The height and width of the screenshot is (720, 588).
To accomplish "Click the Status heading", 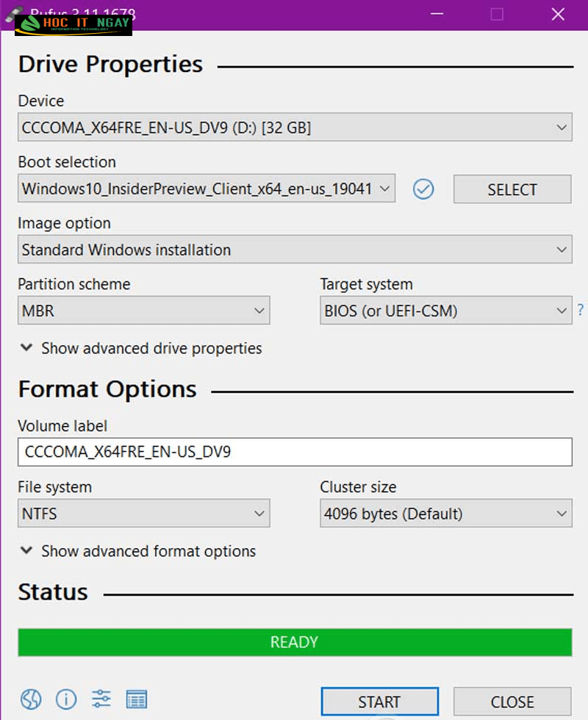I will (53, 592).
